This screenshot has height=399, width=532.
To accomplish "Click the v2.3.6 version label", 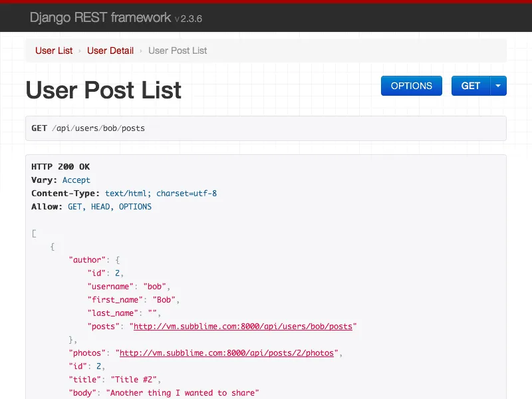I will coord(189,20).
